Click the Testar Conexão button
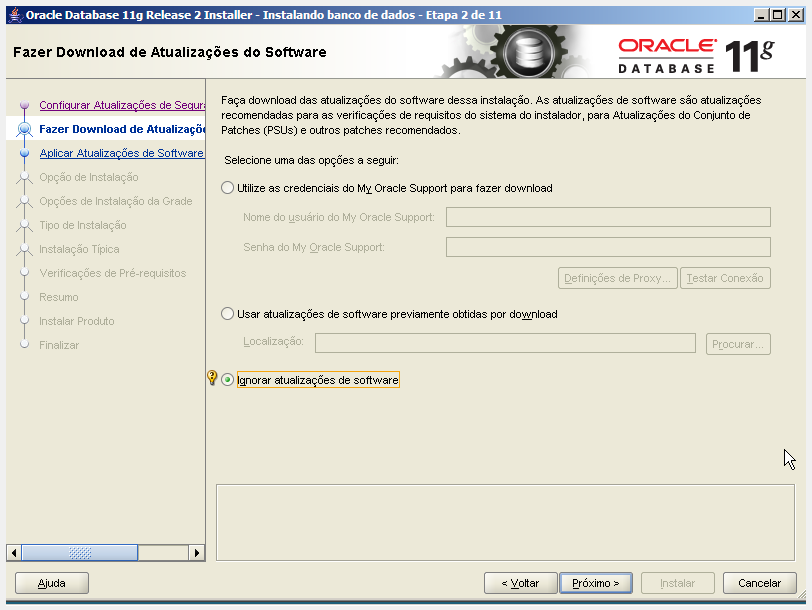Image resolution: width=812 pixels, height=610 pixels. pos(725,278)
